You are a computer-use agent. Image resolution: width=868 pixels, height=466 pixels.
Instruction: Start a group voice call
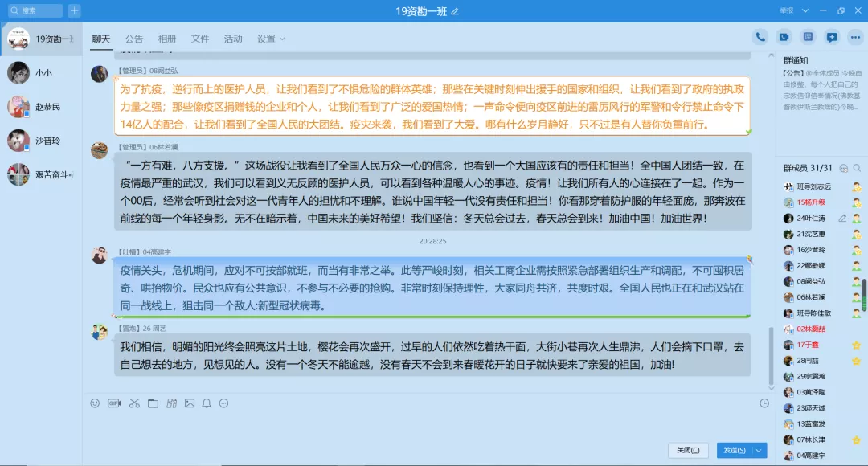(x=759, y=37)
